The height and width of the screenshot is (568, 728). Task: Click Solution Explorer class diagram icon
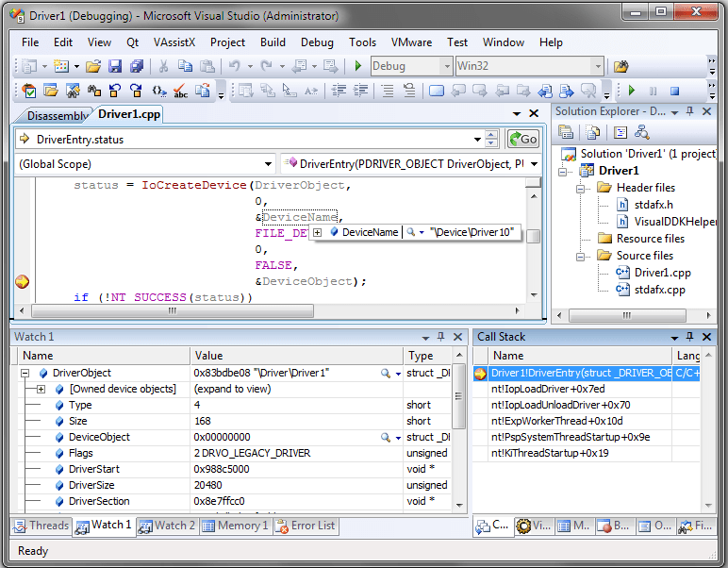click(641, 132)
